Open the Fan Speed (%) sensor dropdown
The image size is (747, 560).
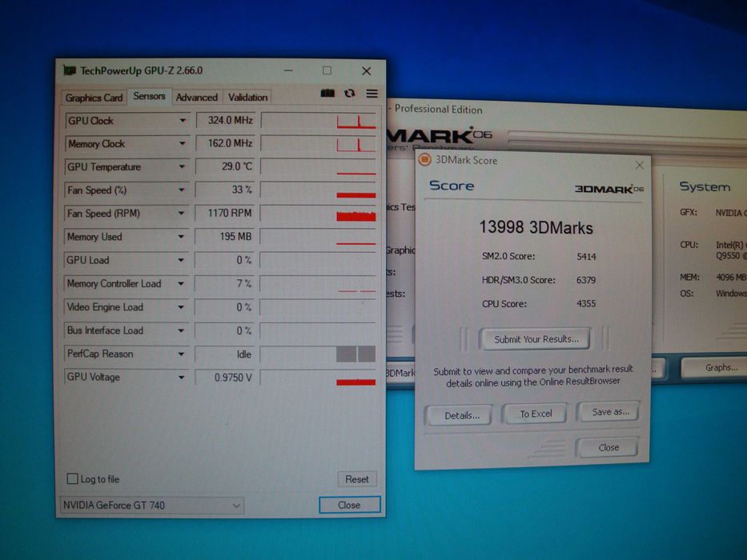182,190
